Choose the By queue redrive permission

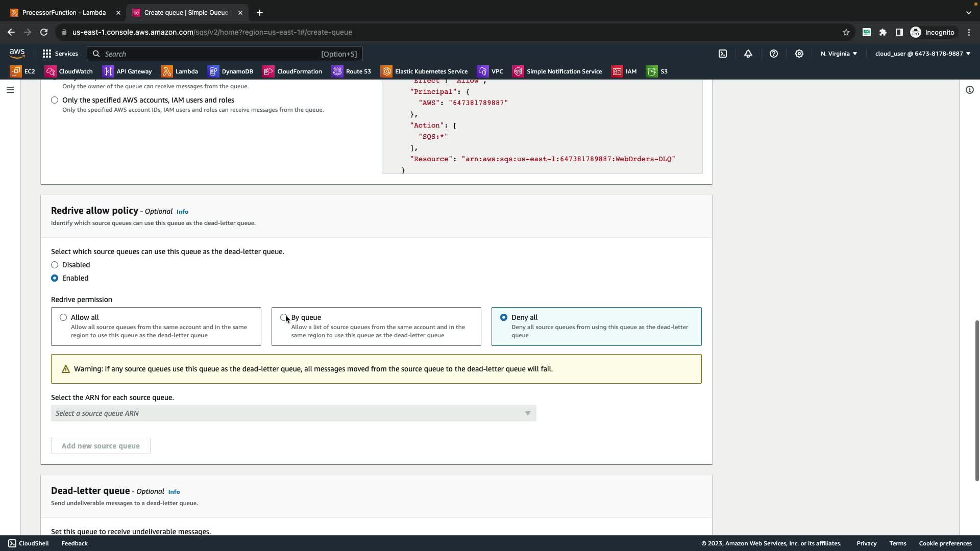284,317
